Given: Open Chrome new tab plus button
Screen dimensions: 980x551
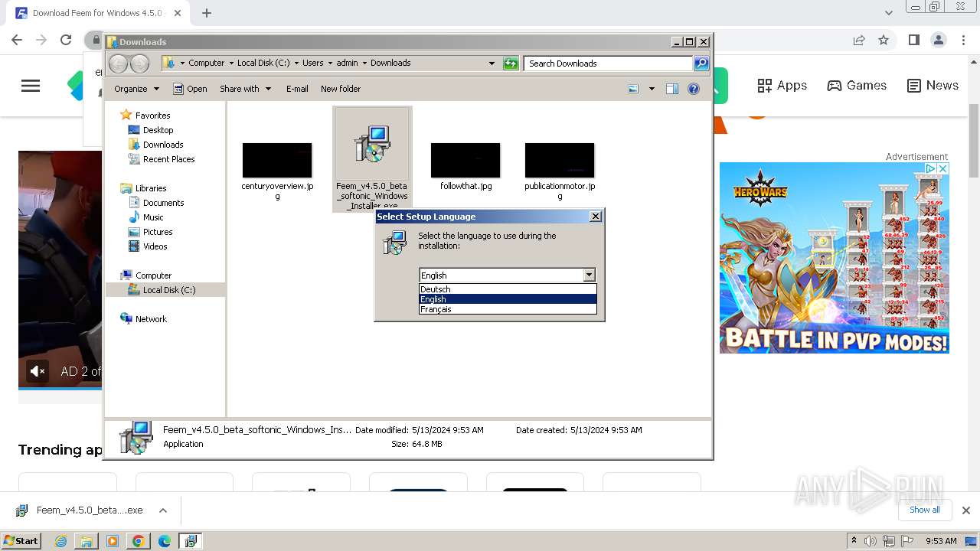Looking at the screenshot, I should coord(206,13).
